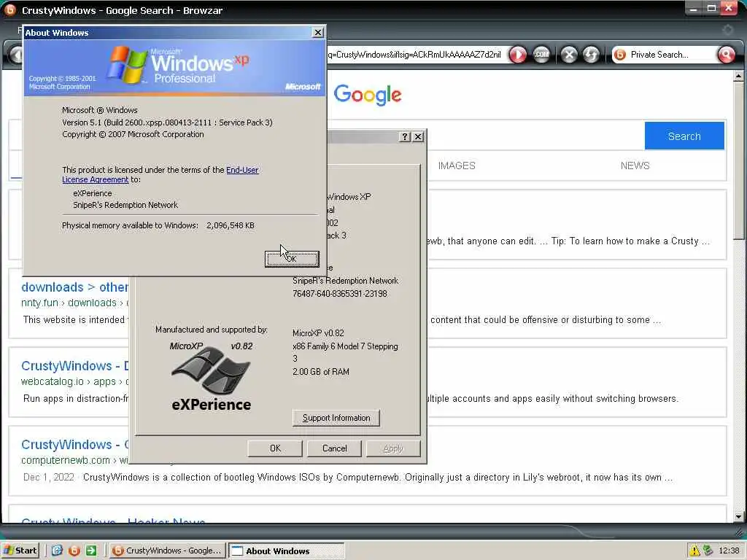747x560 pixels.
Task: Open the NEWS tab on Google
Action: coord(635,166)
